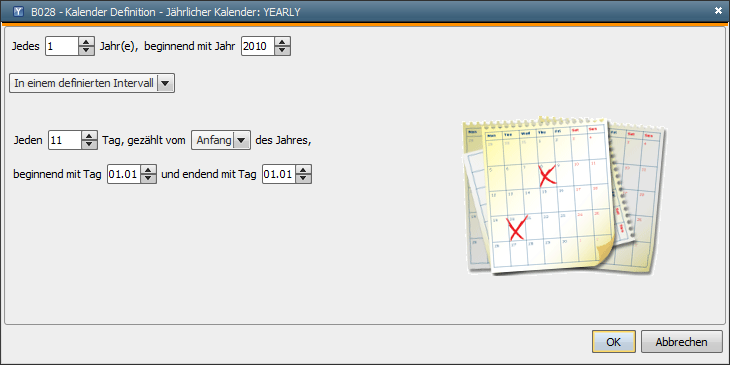
Task: Click the application icon in title bar
Action: pos(19,11)
